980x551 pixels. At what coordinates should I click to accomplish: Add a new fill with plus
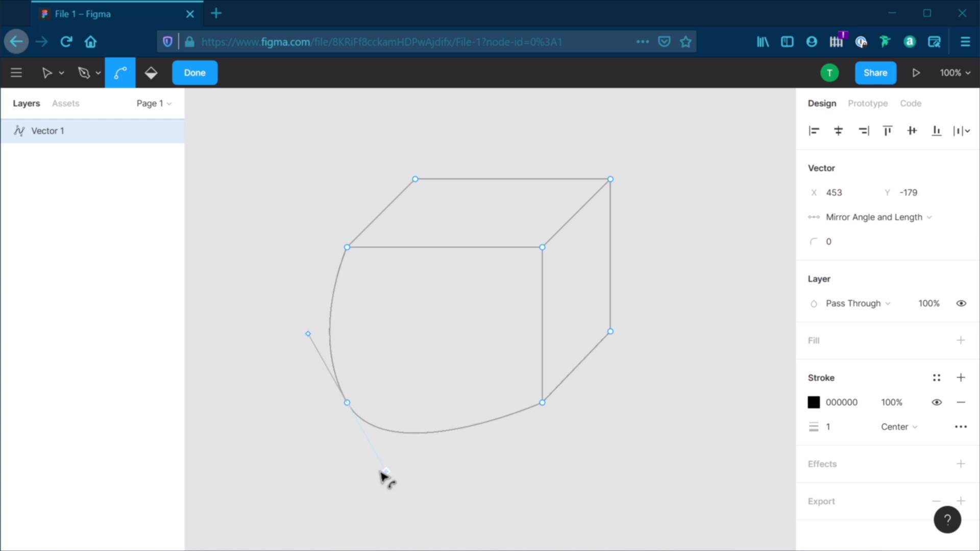pos(961,340)
